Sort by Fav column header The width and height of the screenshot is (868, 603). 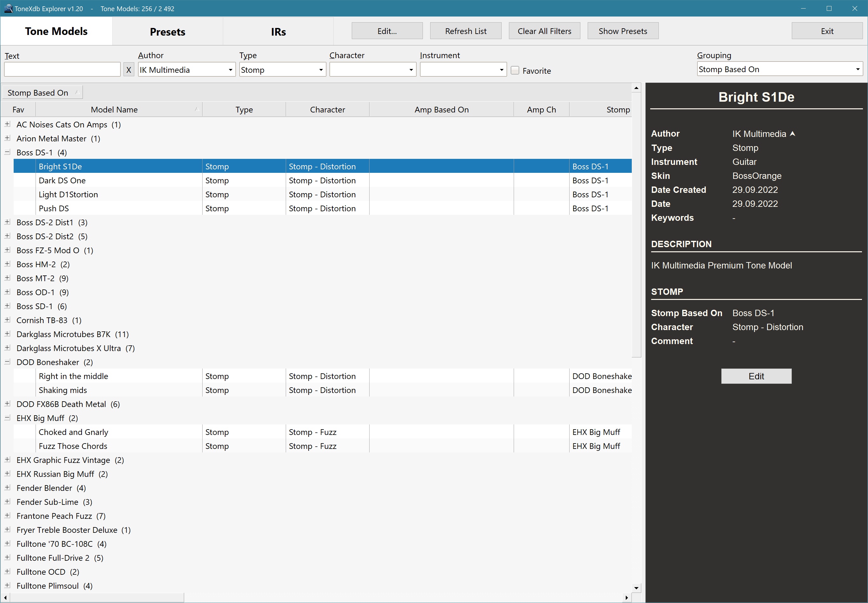18,110
